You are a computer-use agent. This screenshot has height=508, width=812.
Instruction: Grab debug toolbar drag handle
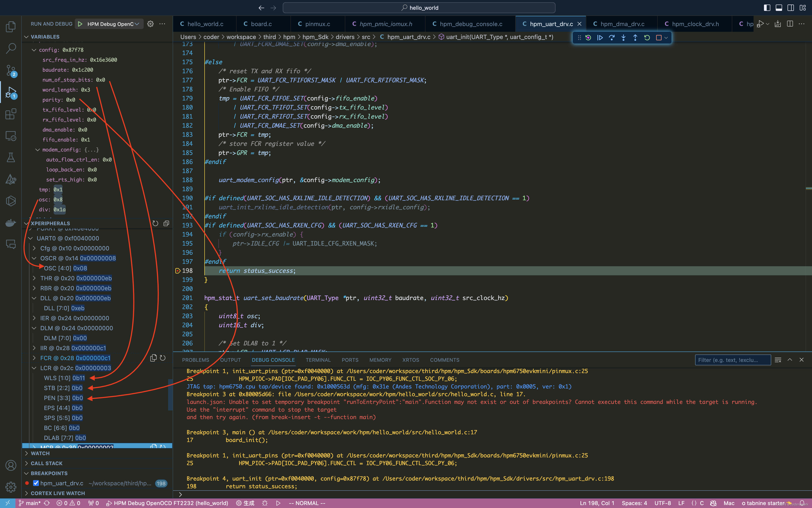tap(579, 38)
